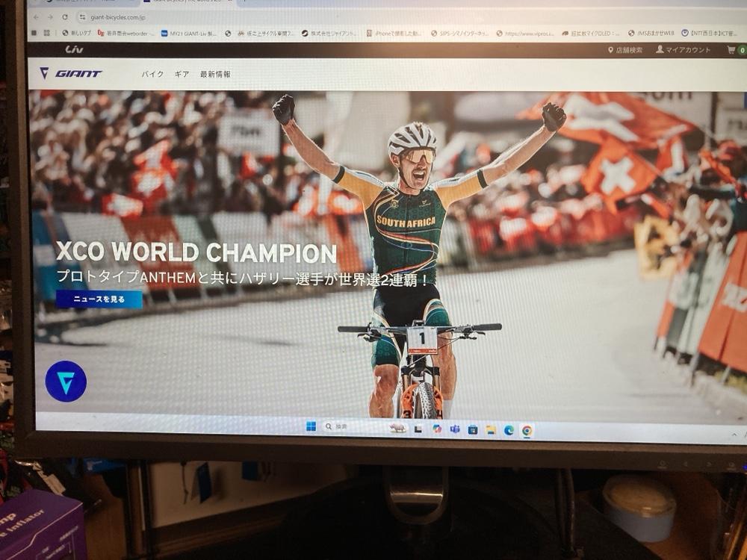Click the ニュースを見る button

pos(99,299)
